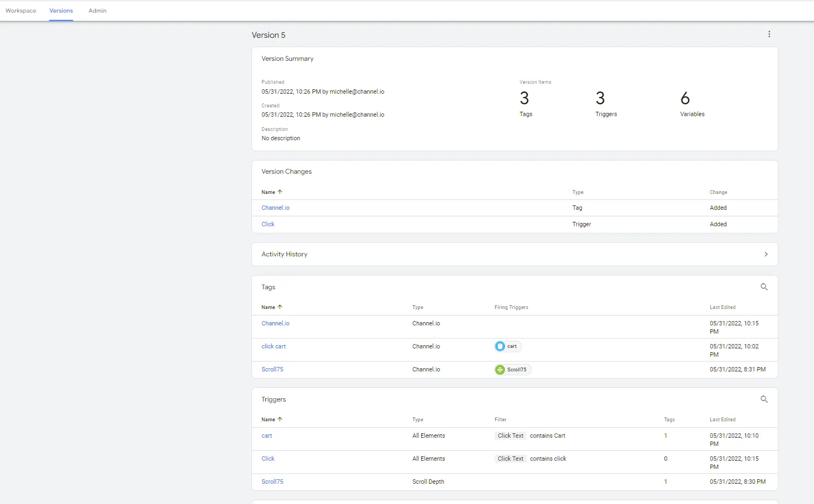Image resolution: width=814 pixels, height=504 pixels.
Task: Open the Admin tab
Action: [x=98, y=11]
